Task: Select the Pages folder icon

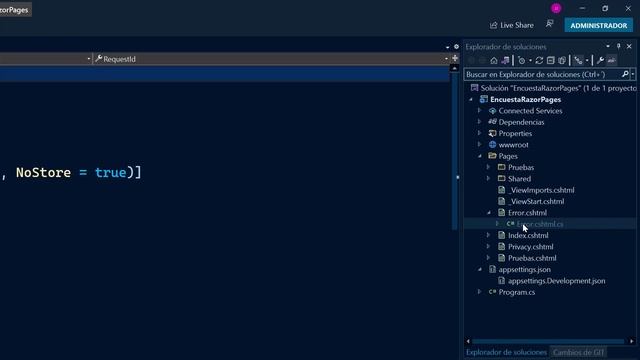Action: click(x=493, y=156)
